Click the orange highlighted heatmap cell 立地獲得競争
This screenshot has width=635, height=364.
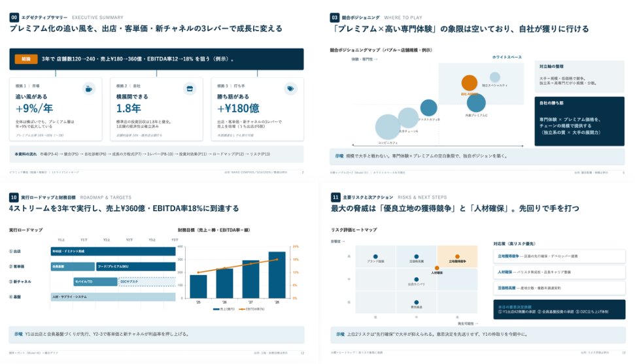click(457, 257)
